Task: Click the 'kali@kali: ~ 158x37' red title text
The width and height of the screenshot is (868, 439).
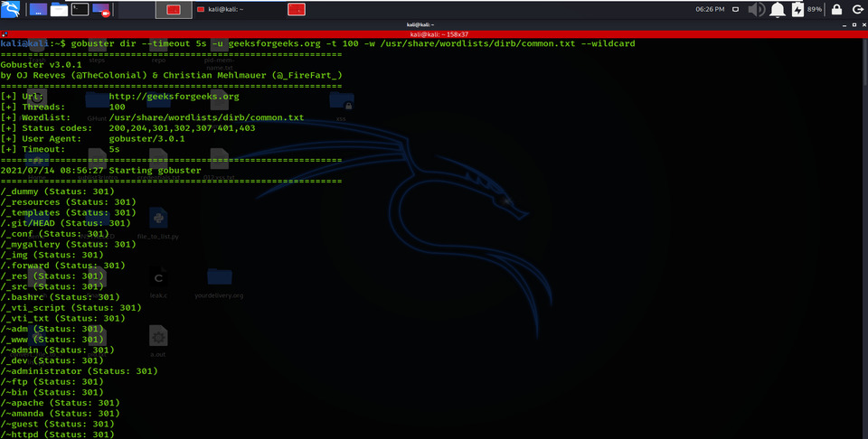Action: click(439, 34)
